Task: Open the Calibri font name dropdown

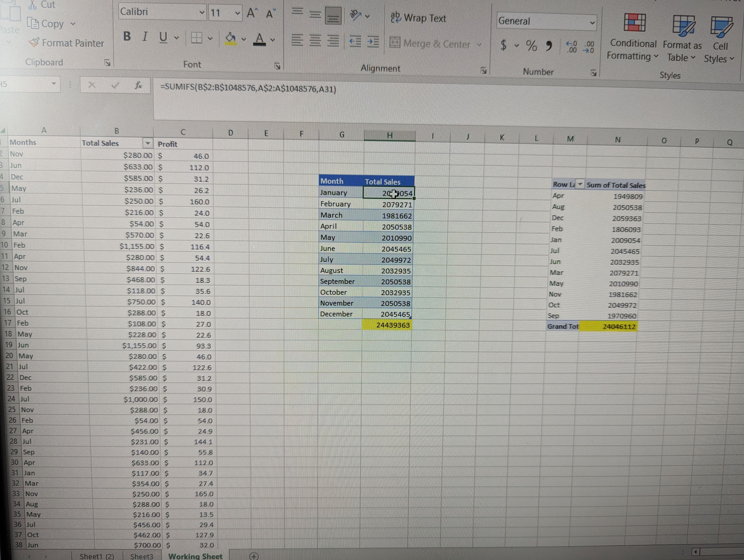Action: (x=202, y=13)
